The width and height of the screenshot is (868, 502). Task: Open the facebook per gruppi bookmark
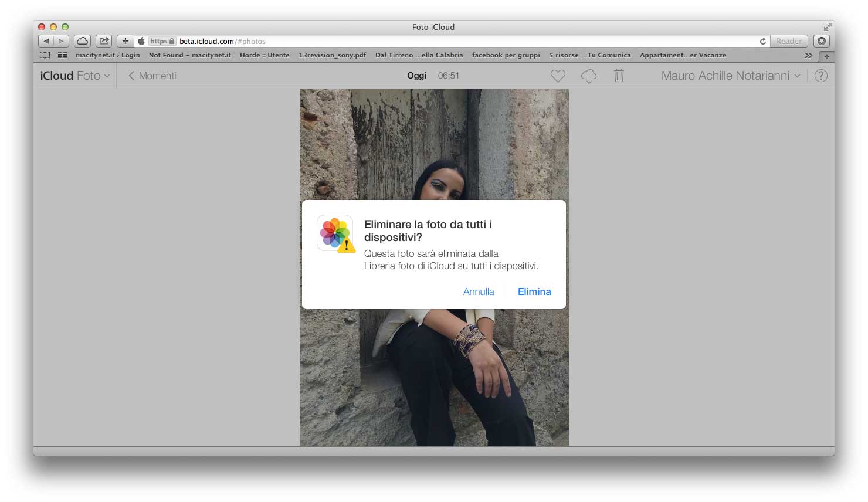pos(506,55)
